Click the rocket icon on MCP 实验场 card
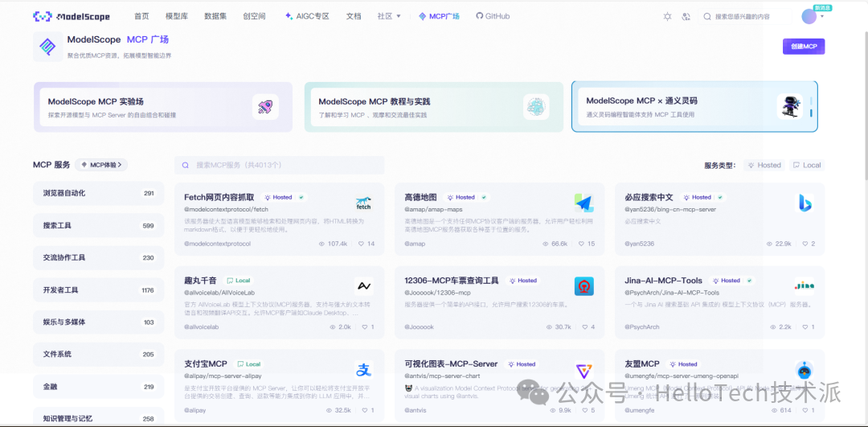The height and width of the screenshot is (427, 868). click(265, 106)
